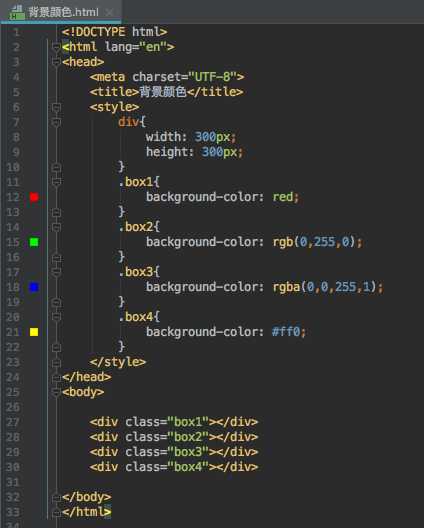Click the div class="box1" line
Viewport: 424px width, 528px height.
[x=174, y=422]
